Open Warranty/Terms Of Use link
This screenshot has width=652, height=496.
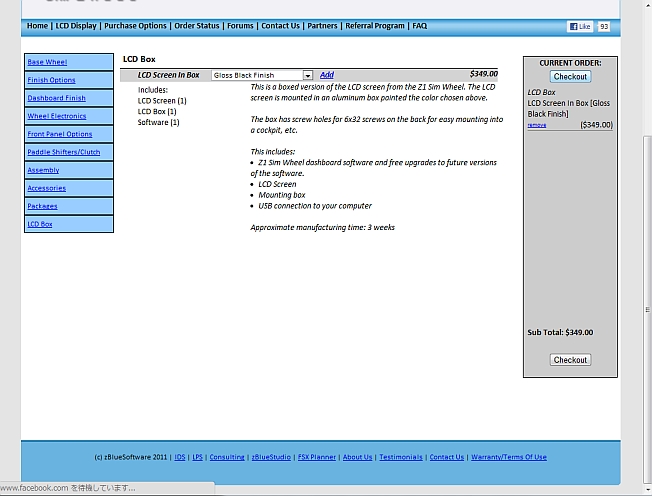click(x=509, y=457)
